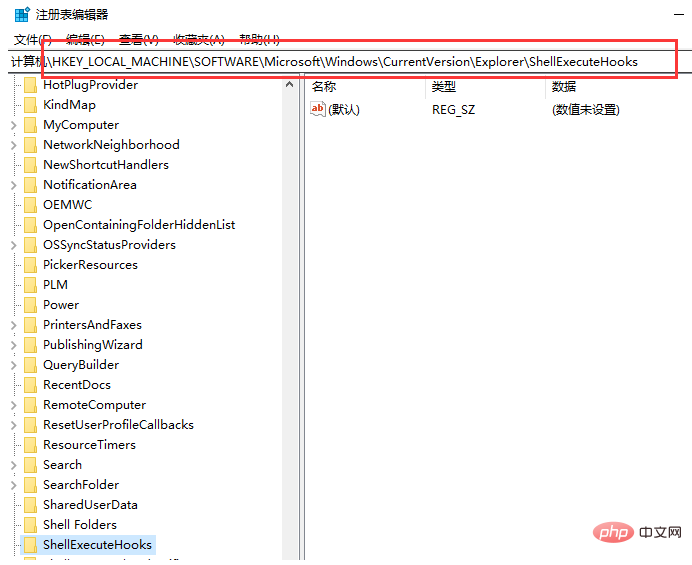Click the SharedUserData folder icon
The height and width of the screenshot is (565, 692).
tap(30, 505)
